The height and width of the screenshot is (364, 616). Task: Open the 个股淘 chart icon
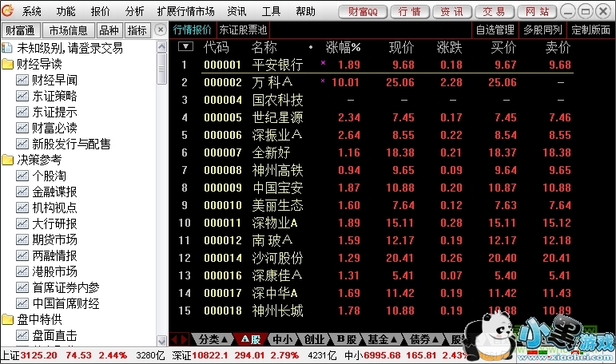(x=22, y=176)
